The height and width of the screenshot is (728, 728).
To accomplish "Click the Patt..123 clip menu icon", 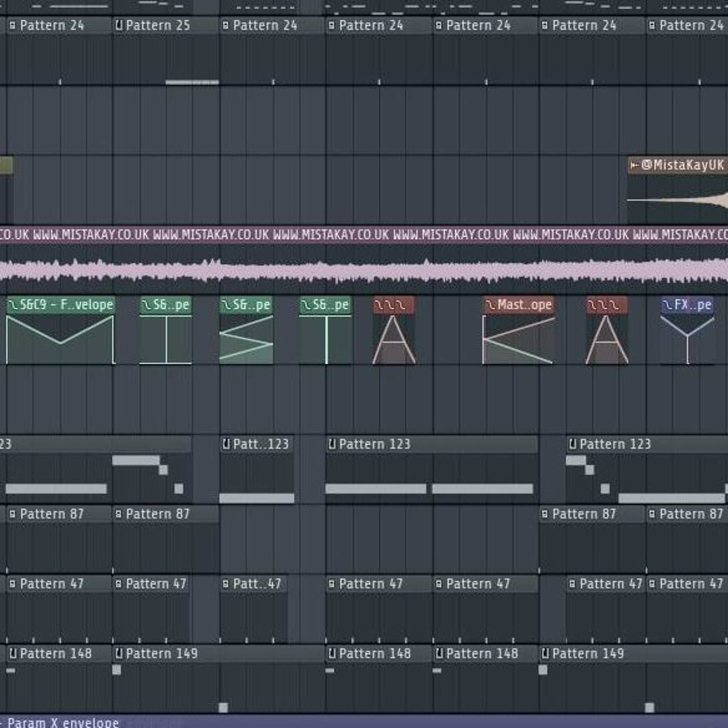I will (x=226, y=444).
